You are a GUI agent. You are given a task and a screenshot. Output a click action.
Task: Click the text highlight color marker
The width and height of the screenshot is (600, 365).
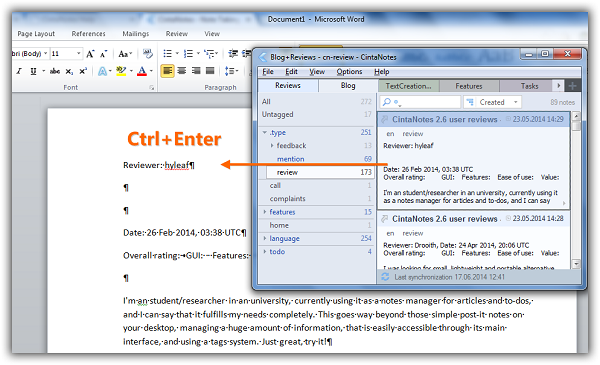point(121,71)
